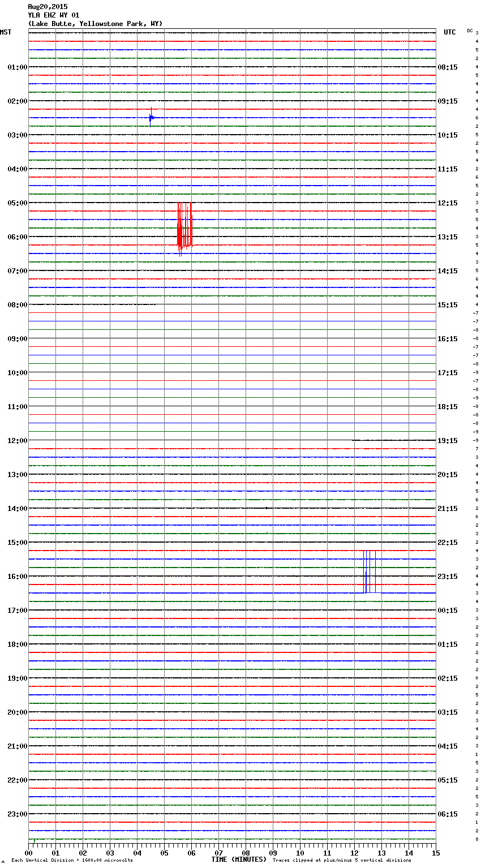Click the 15:15 UTC time label
The width and height of the screenshot is (481, 868).
click(448, 305)
